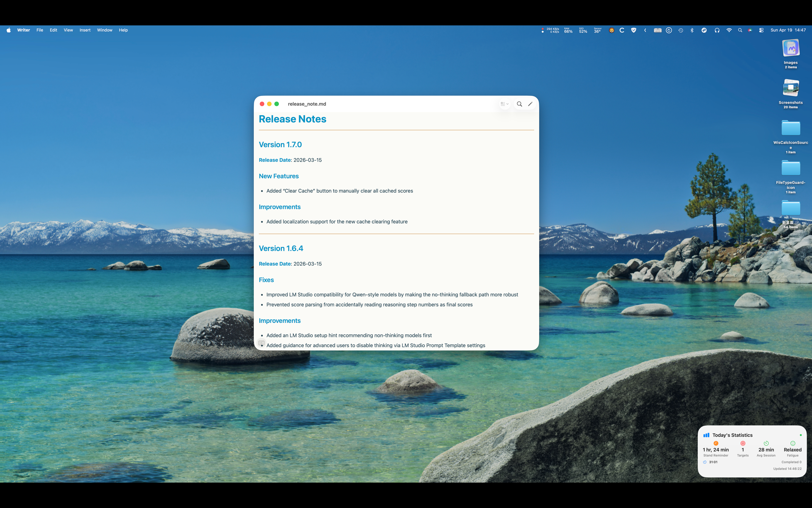Click the Relaxed Fatigue stat in widget
Image resolution: width=812 pixels, height=508 pixels.
(x=793, y=449)
